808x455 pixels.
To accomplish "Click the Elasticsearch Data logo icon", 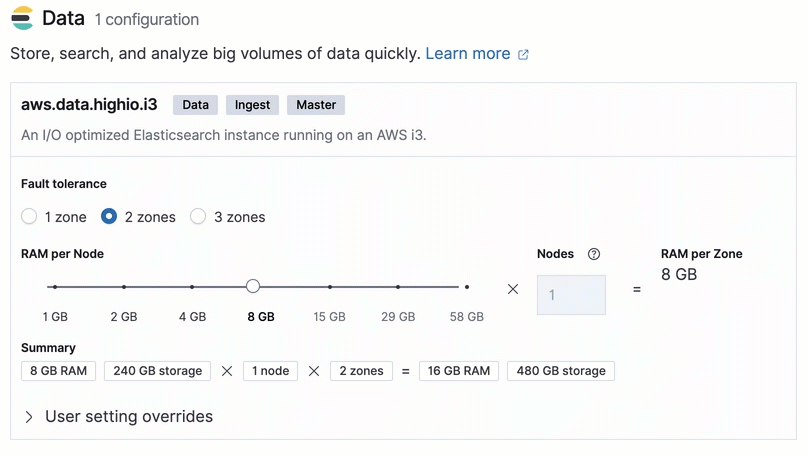I will pos(21,18).
